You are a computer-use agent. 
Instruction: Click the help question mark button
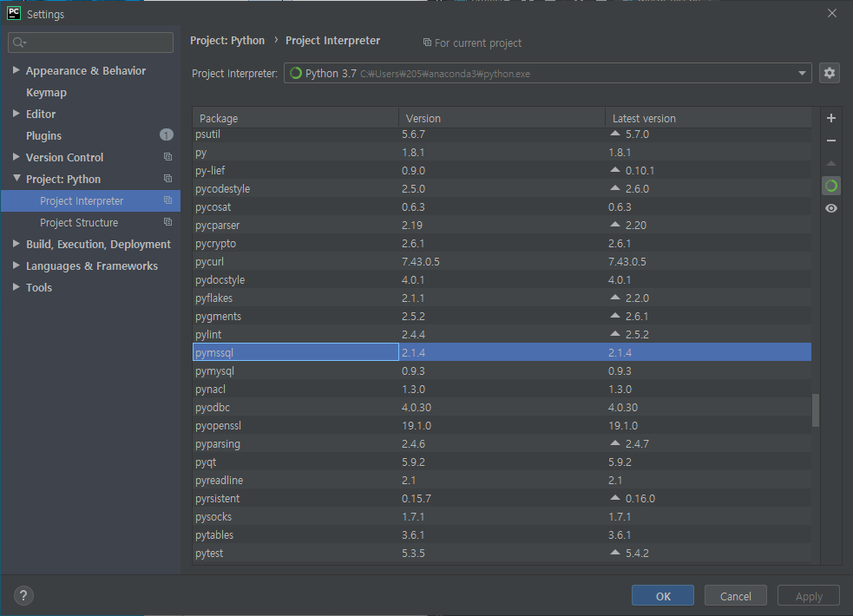[23, 595]
